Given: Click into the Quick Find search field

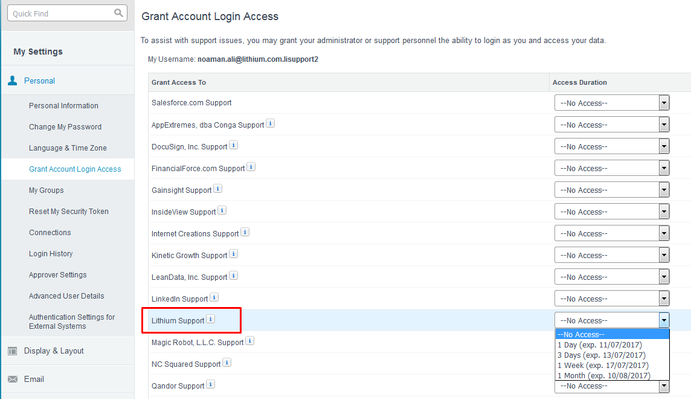Looking at the screenshot, I should 62,13.
